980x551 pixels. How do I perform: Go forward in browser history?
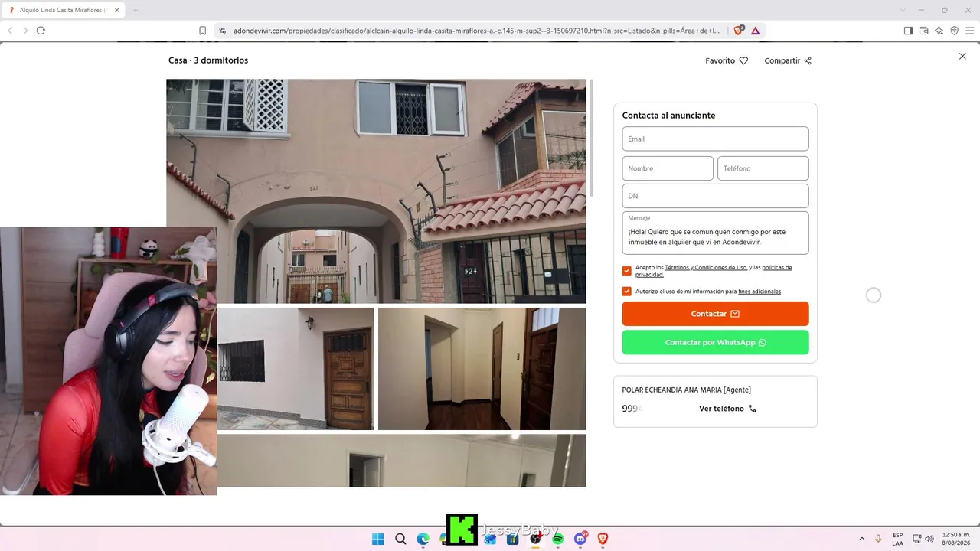(25, 31)
